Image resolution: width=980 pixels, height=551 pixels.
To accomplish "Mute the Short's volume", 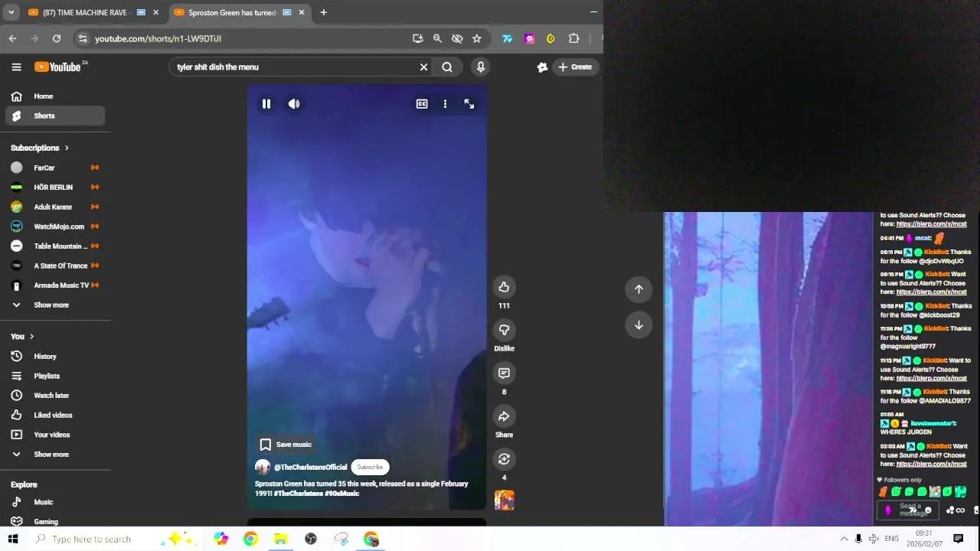I will pos(294,104).
